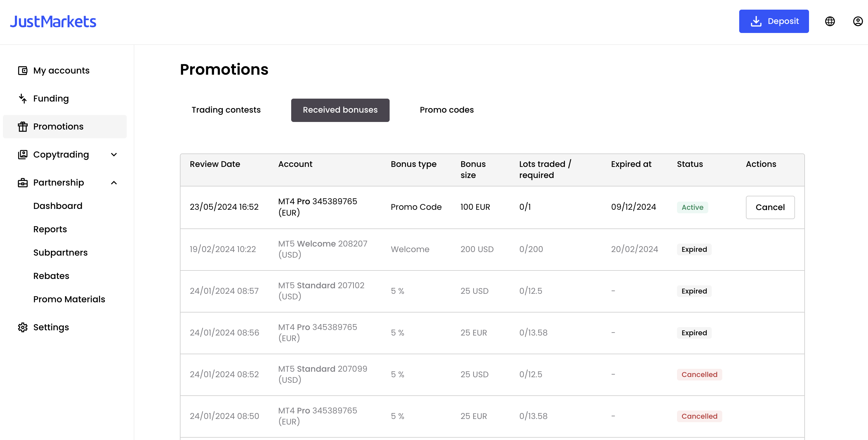Select Promotions in the sidebar
Image resolution: width=868 pixels, height=440 pixels.
click(65, 127)
